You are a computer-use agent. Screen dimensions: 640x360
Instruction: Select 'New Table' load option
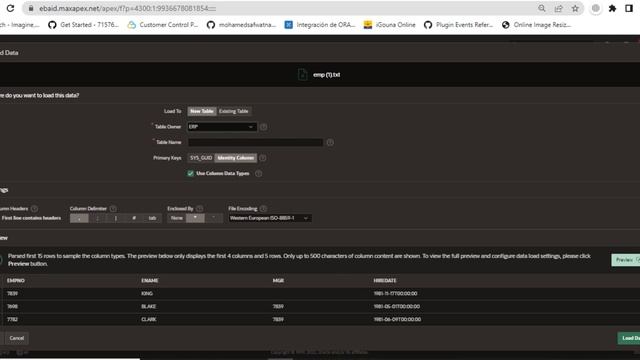pyautogui.click(x=202, y=111)
